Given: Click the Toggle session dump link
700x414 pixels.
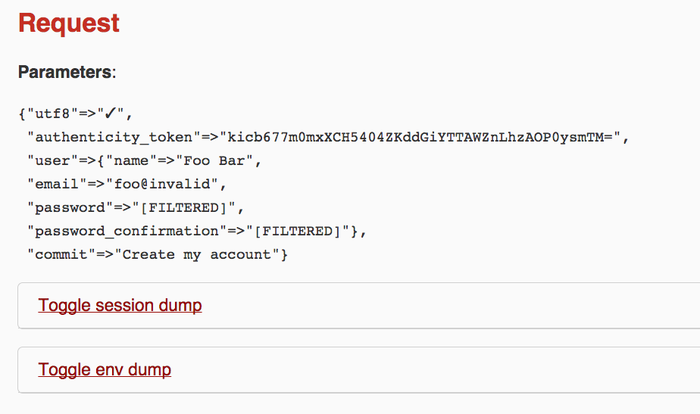Looking at the screenshot, I should (x=120, y=305).
